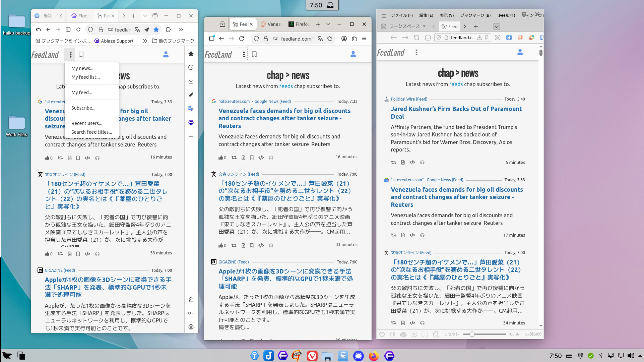
Task: Click FeedLand user profile icon in middle window
Action: (353, 54)
